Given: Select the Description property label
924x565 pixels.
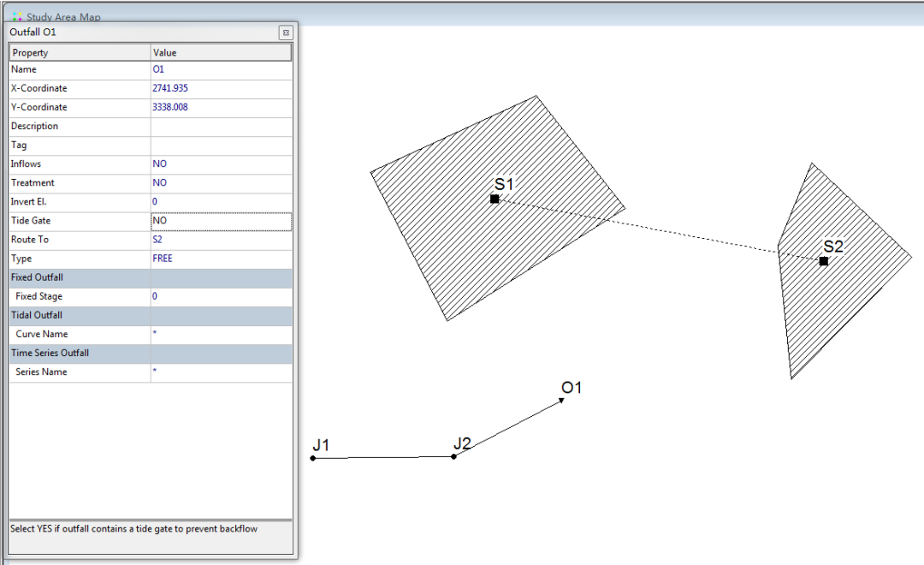Looking at the screenshot, I should 35,126.
